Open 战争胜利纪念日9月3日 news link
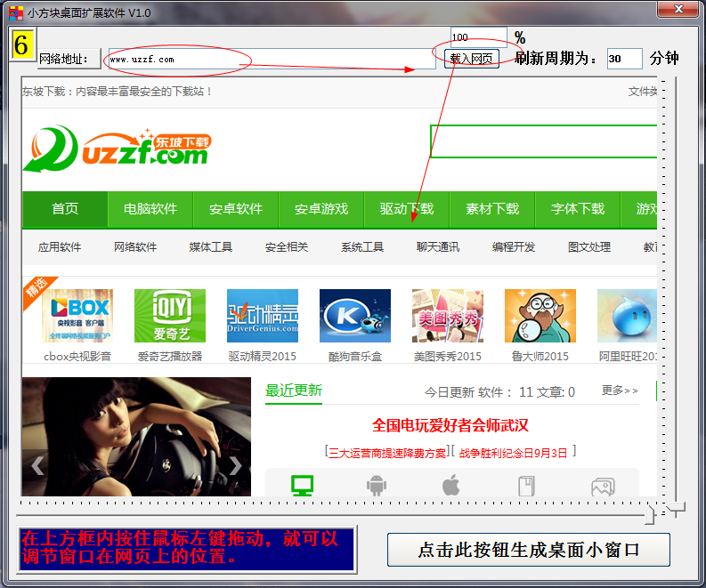 point(514,453)
